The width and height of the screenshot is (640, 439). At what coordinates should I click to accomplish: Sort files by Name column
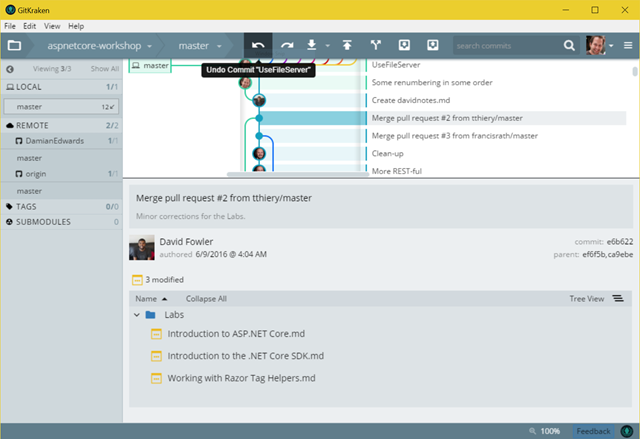pyautogui.click(x=146, y=298)
